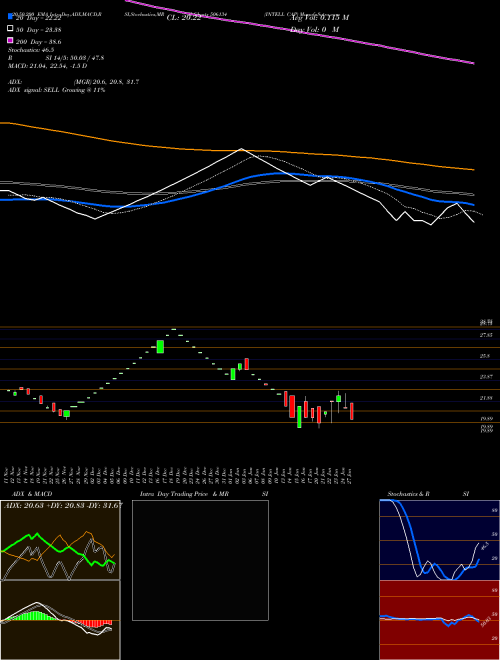This screenshot has width=500, height=660.
Task: Click the white 50 Day legend swatch
Action: pos(10,29)
